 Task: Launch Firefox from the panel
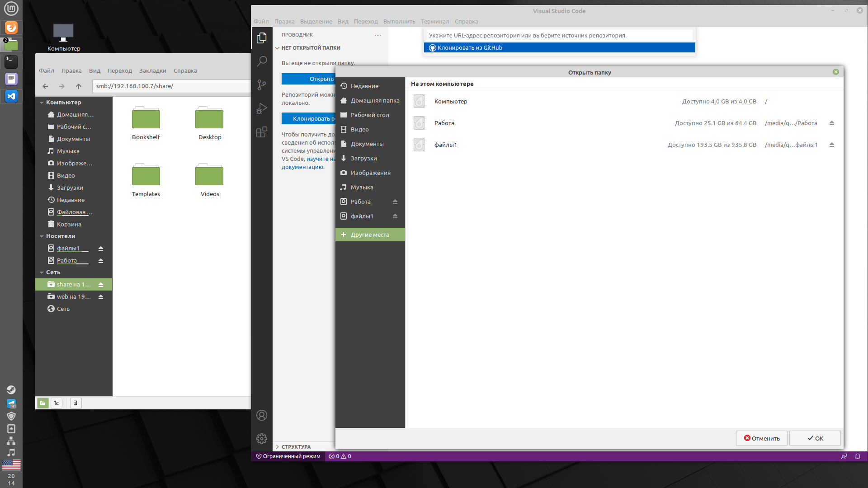coord(11,28)
